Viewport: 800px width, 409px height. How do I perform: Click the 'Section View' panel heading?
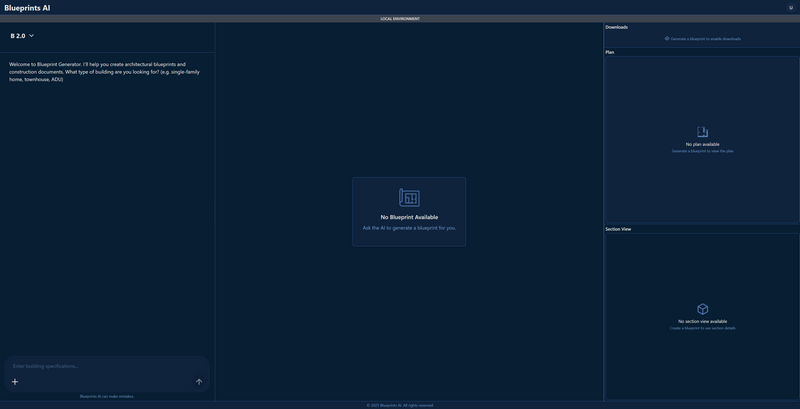point(618,229)
